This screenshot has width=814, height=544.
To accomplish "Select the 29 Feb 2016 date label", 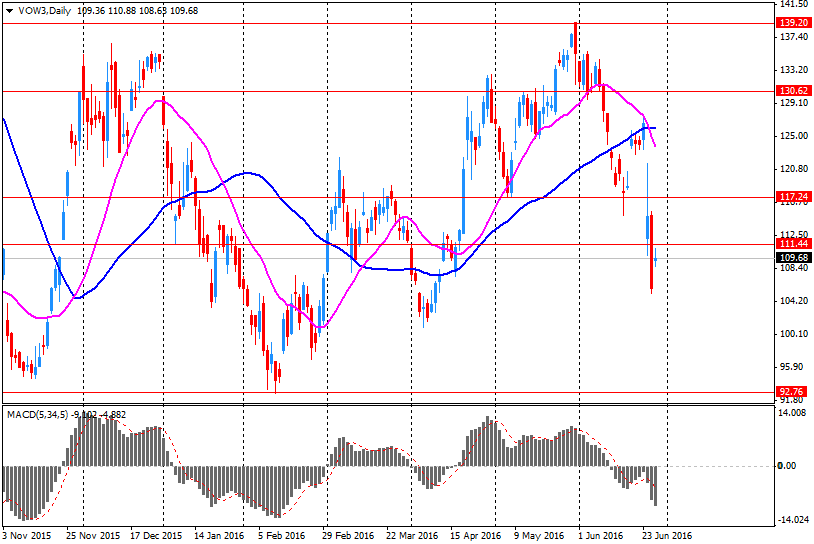I will tap(348, 535).
